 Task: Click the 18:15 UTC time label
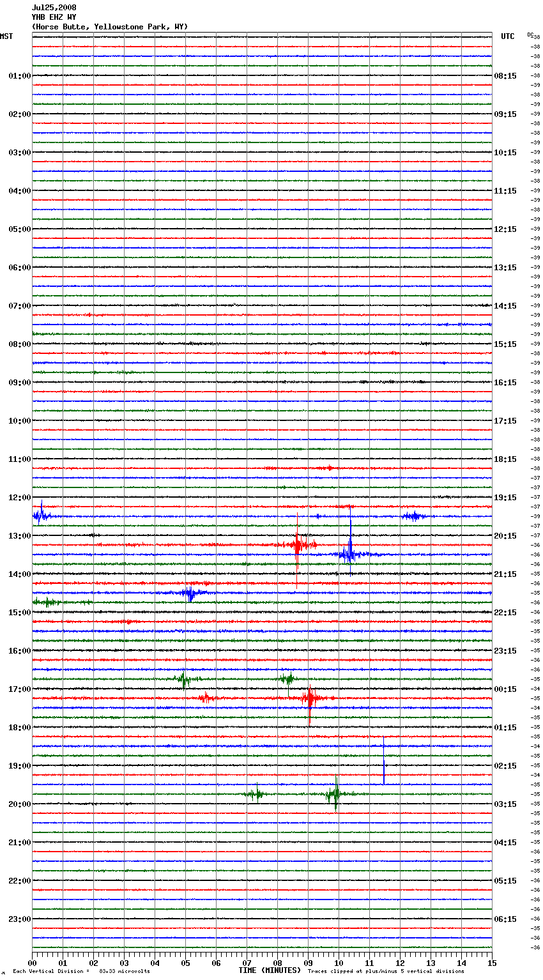click(x=505, y=459)
